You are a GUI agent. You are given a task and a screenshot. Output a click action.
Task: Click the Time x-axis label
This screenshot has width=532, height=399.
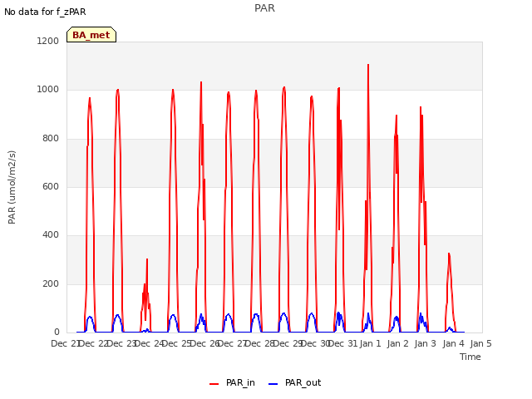[470, 357]
